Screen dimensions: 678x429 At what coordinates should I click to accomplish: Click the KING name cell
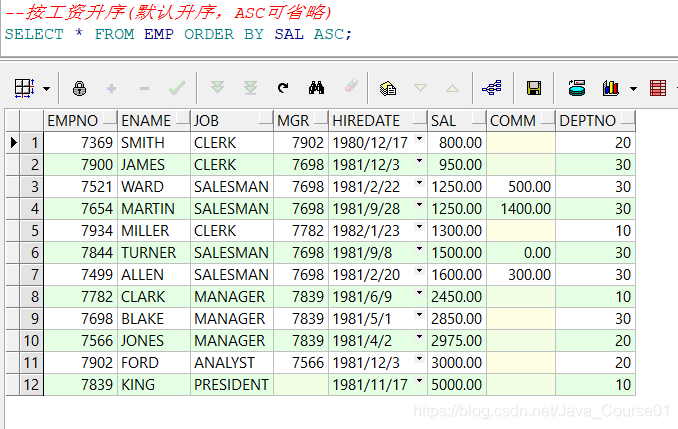[x=154, y=384]
